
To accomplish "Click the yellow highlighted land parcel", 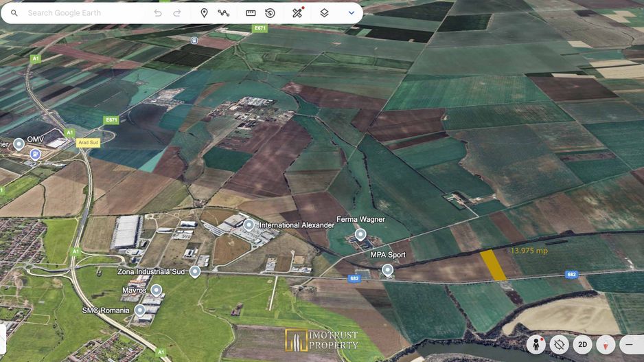I will (x=492, y=265).
